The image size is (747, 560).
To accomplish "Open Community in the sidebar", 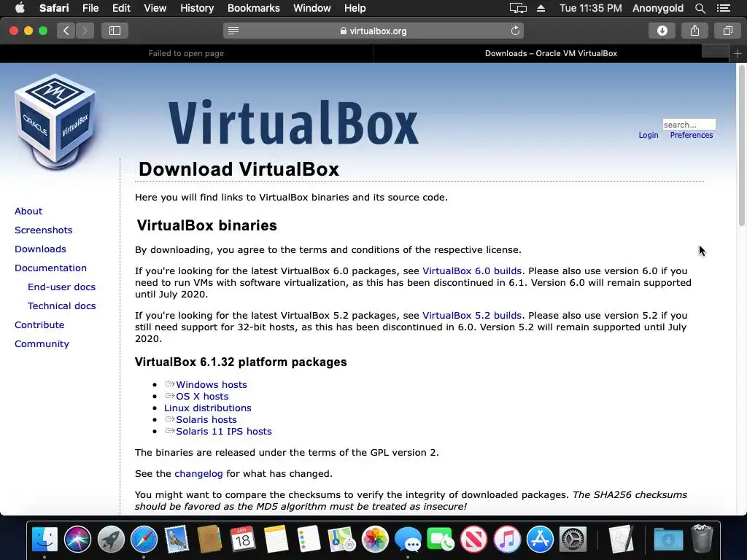I will tap(42, 344).
